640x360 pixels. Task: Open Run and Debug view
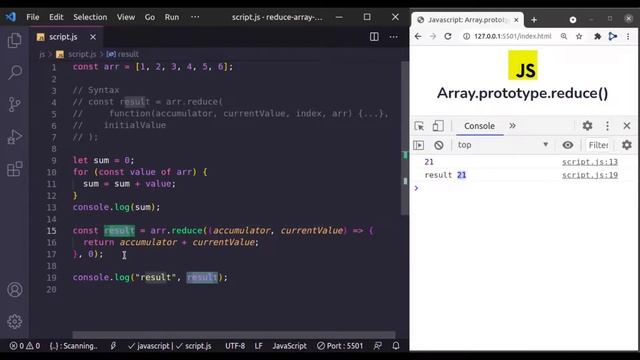pyautogui.click(x=15, y=137)
